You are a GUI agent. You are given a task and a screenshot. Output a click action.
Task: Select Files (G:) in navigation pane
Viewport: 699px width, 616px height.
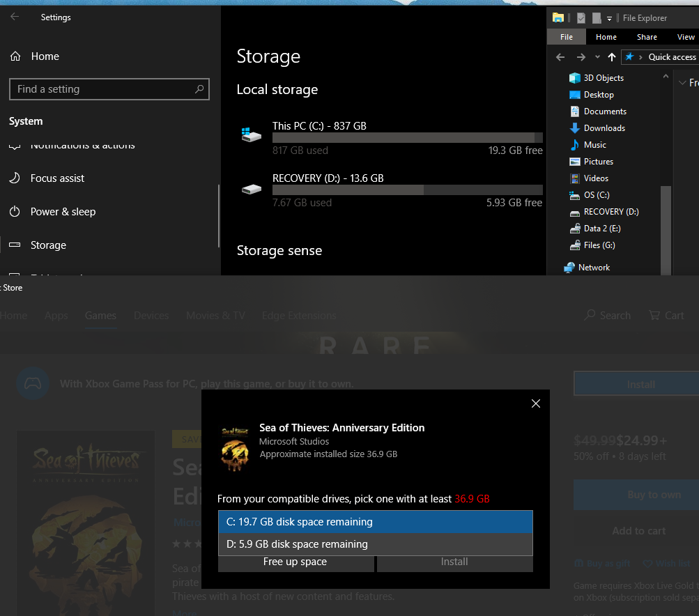click(592, 245)
